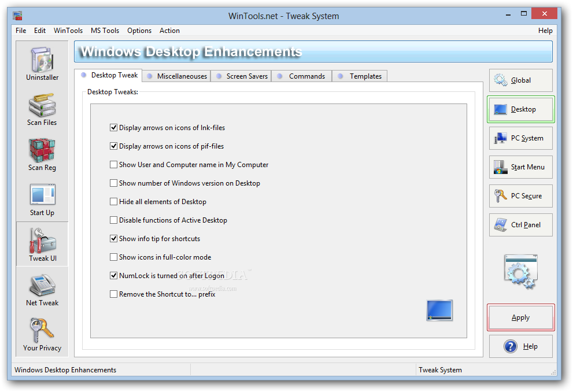
Task: Switch to the Desktop Tweak tab
Action: 109,75
